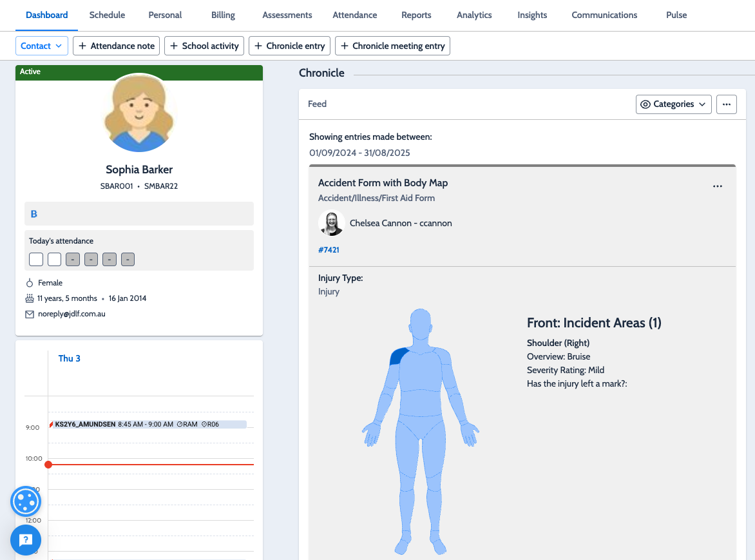Open chronicle entry link #7421
The width and height of the screenshot is (755, 560).
point(329,250)
